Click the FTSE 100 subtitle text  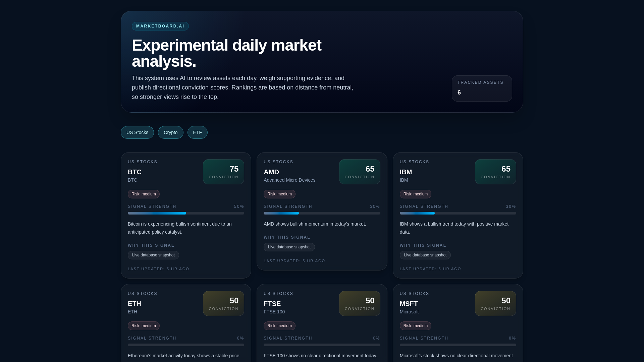point(274,312)
